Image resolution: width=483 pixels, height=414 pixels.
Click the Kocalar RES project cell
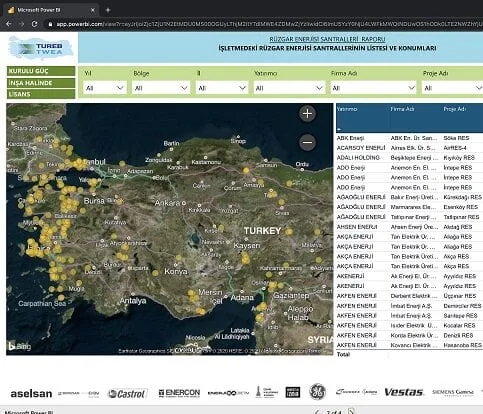[459, 325]
